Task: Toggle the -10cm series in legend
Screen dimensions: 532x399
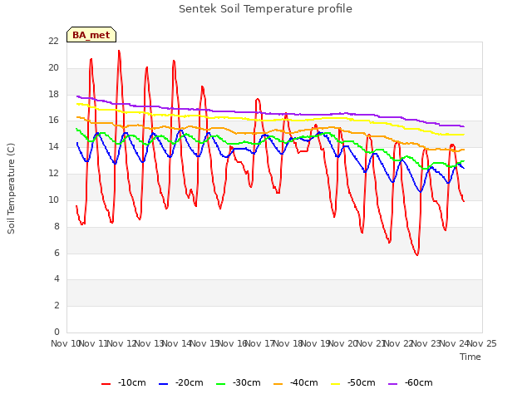Action: tap(124, 383)
